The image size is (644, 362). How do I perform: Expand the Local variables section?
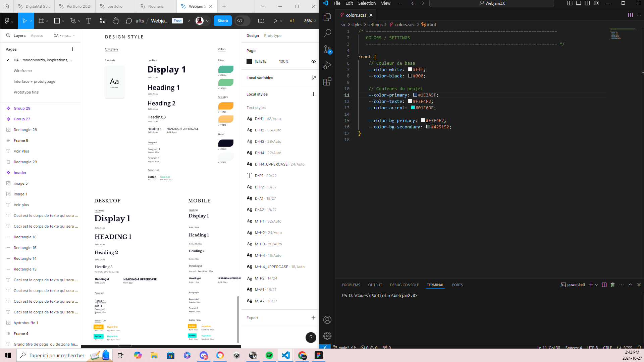(x=314, y=77)
